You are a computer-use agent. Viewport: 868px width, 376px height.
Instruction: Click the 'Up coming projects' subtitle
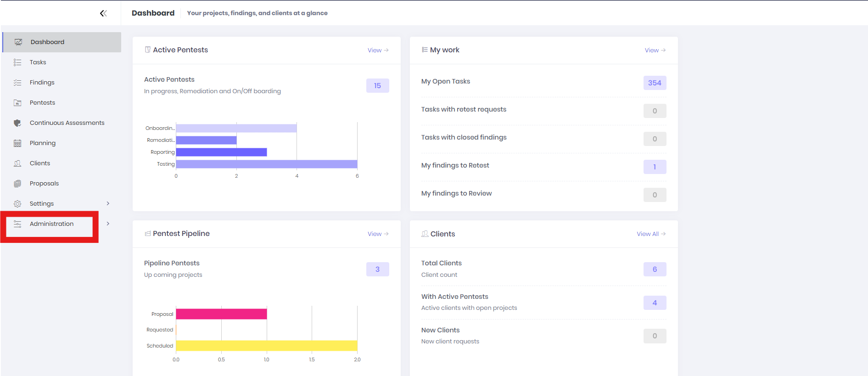click(173, 275)
